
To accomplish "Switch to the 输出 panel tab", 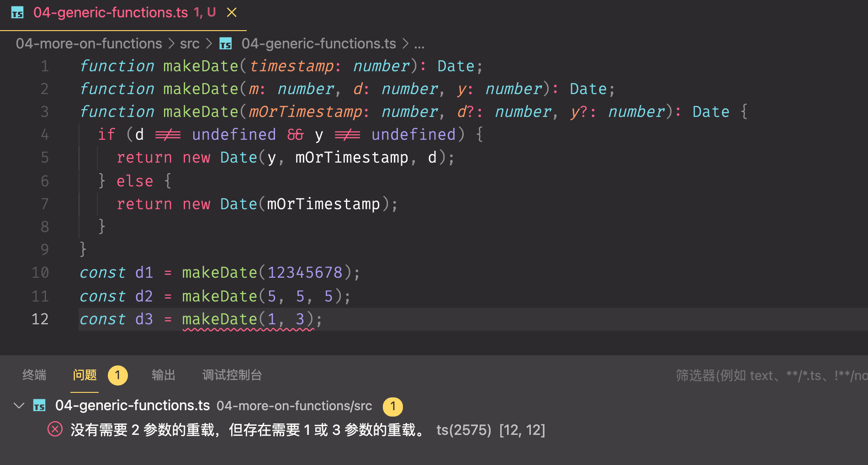I will point(163,375).
